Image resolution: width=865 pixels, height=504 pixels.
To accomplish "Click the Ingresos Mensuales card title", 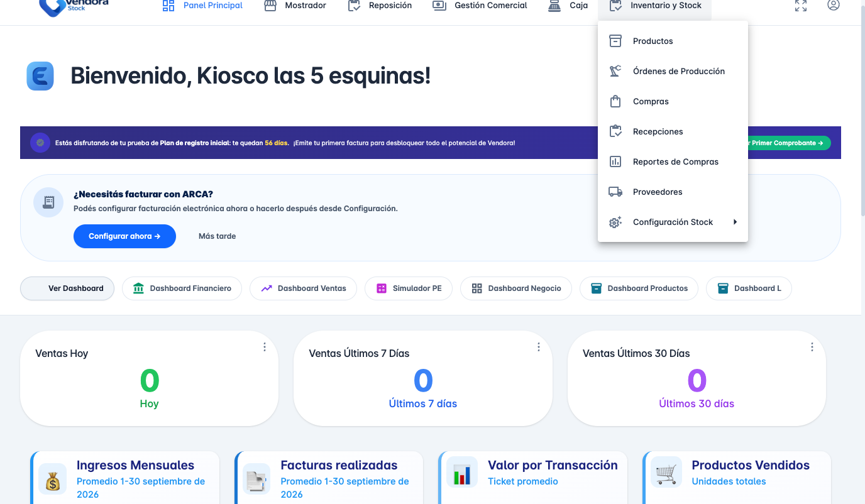I will point(135,465).
